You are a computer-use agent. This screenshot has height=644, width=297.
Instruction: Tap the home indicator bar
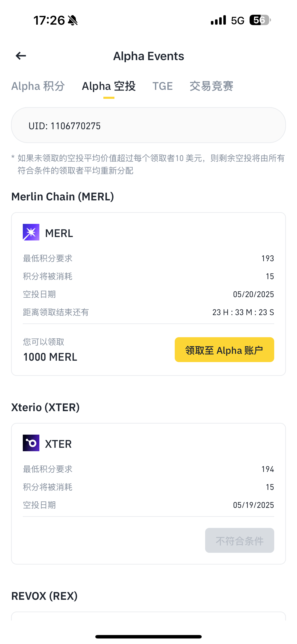148,636
